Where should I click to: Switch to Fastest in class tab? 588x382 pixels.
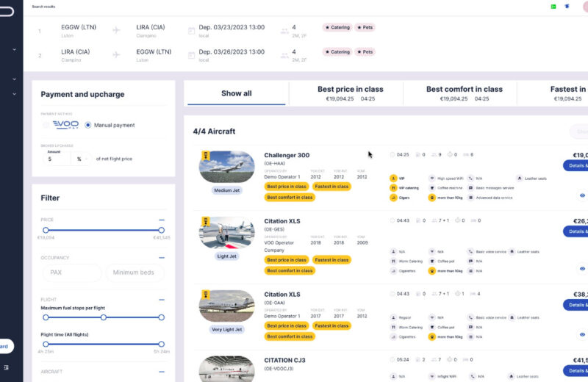pos(553,93)
